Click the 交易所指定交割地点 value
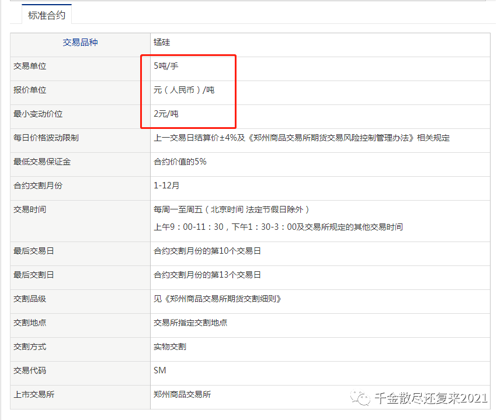Viewport: 504px width, 420px height. pyautogui.click(x=190, y=323)
